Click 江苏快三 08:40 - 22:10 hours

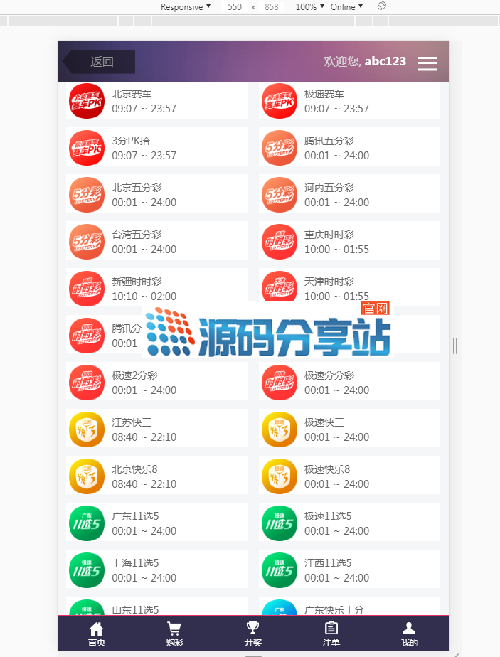click(144, 437)
